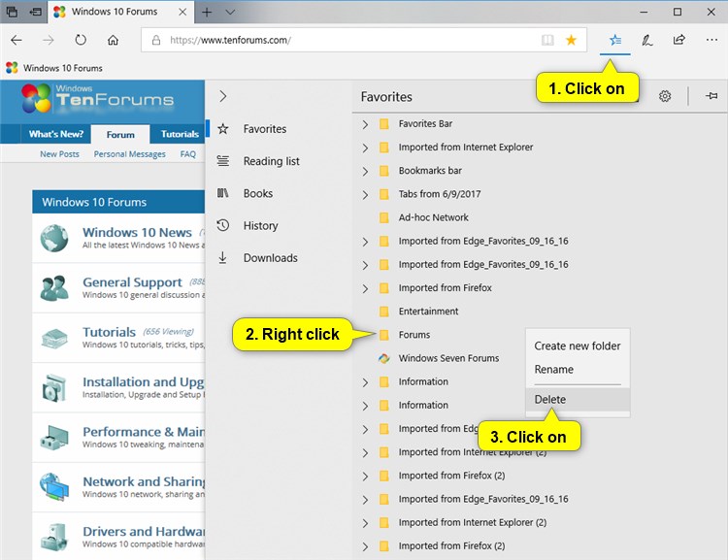Click the Back arrow
This screenshot has width=728, height=560.
pyautogui.click(x=17, y=40)
